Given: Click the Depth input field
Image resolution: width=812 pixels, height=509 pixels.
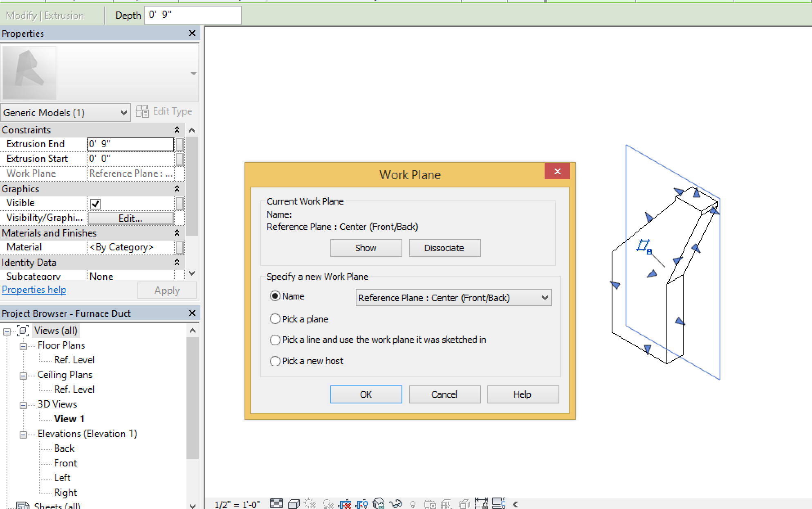Looking at the screenshot, I should pos(193,15).
